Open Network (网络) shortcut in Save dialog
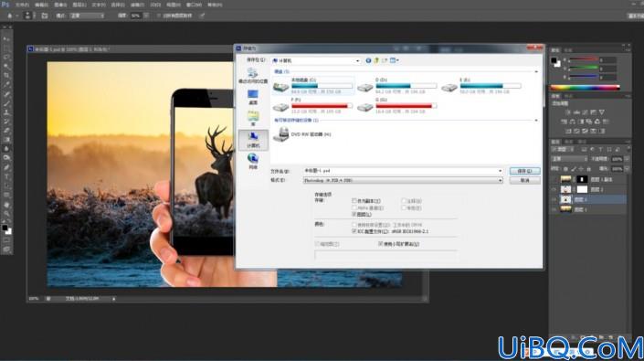 tap(253, 162)
